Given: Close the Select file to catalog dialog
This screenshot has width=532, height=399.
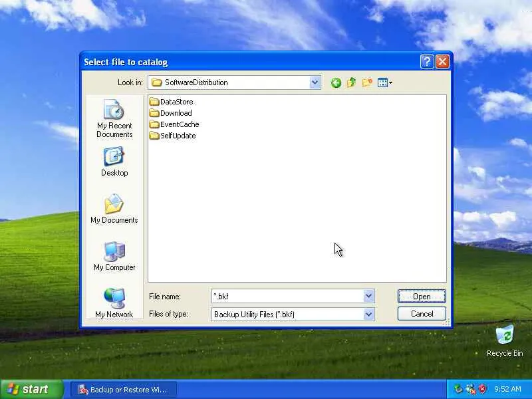Looking at the screenshot, I should click(442, 62).
